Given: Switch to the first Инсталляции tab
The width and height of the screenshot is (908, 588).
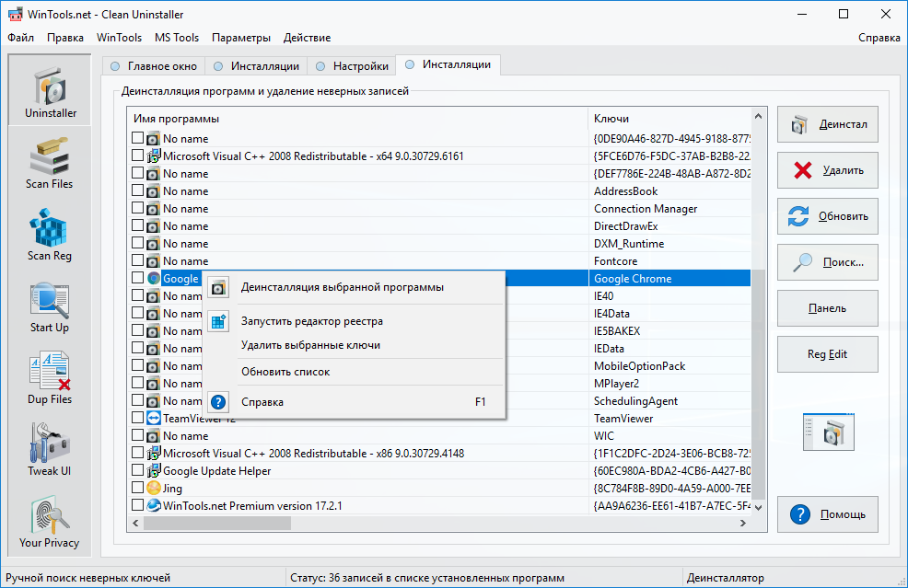Looking at the screenshot, I should point(257,66).
